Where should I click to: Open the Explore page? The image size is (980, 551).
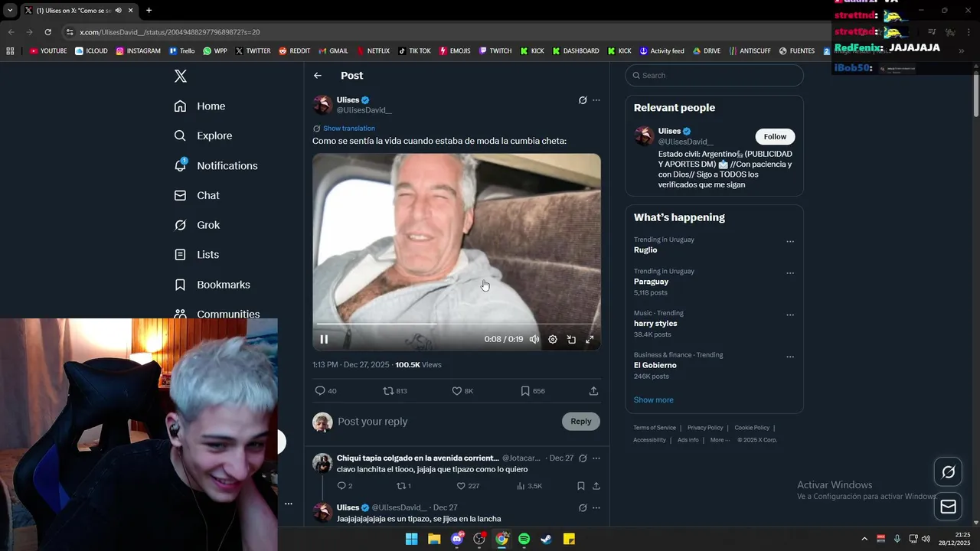point(203,135)
